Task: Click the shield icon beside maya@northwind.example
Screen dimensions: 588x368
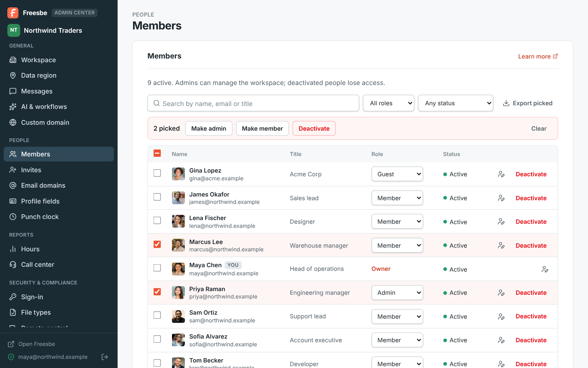Action: [x=11, y=357]
